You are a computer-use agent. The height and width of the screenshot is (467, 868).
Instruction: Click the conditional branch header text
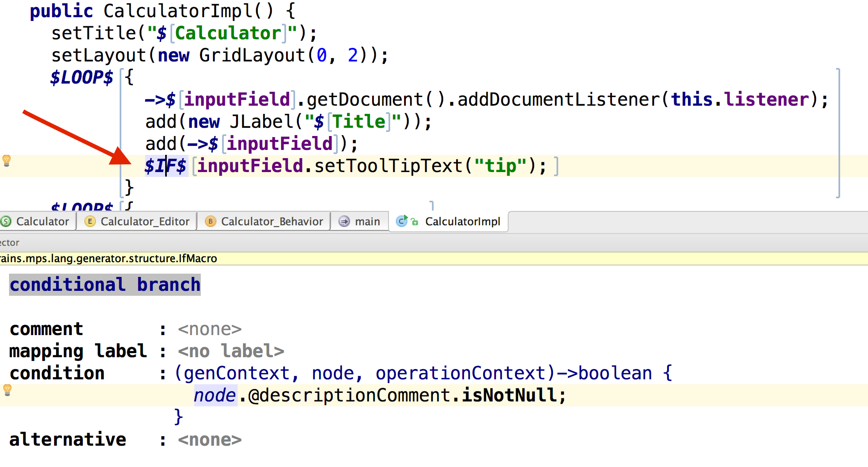pos(105,284)
